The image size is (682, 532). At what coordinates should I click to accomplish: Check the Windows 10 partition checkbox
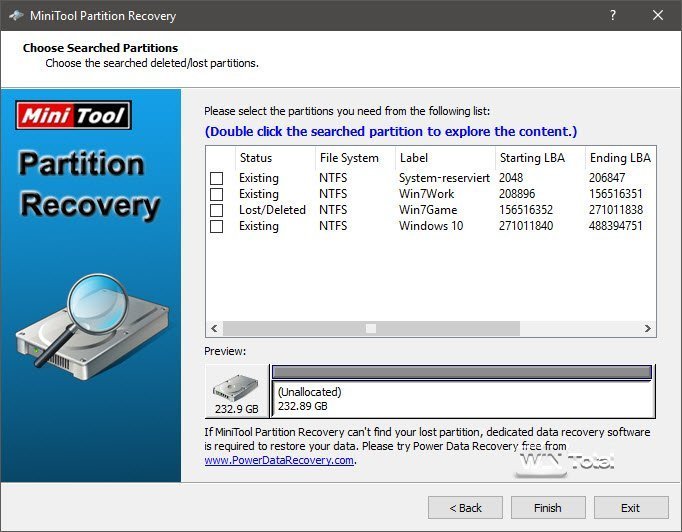216,226
